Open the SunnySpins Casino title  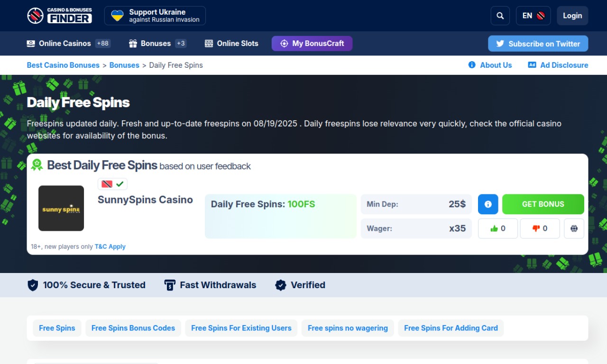click(x=145, y=200)
